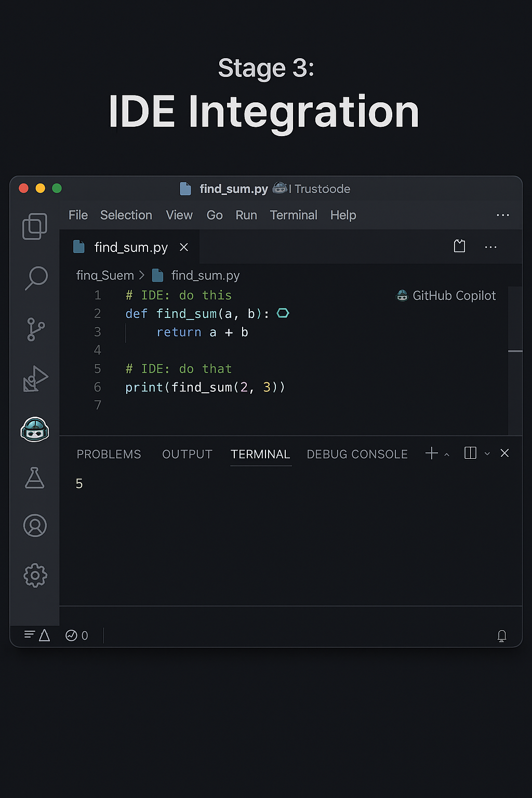Open the Manage settings gear
The image size is (532, 798).
tap(35, 575)
